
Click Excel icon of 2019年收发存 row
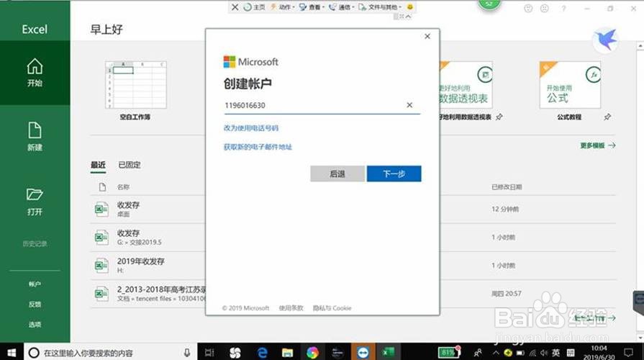pyautogui.click(x=101, y=266)
